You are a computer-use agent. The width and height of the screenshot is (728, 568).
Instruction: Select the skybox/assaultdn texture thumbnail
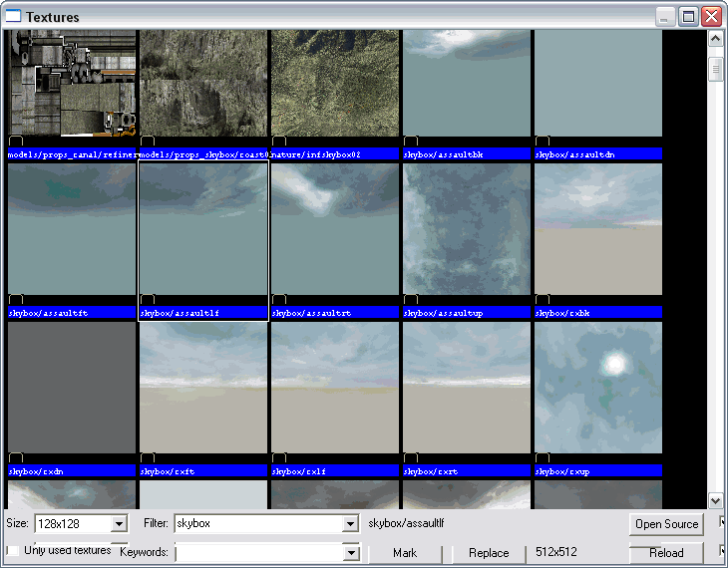point(597,84)
